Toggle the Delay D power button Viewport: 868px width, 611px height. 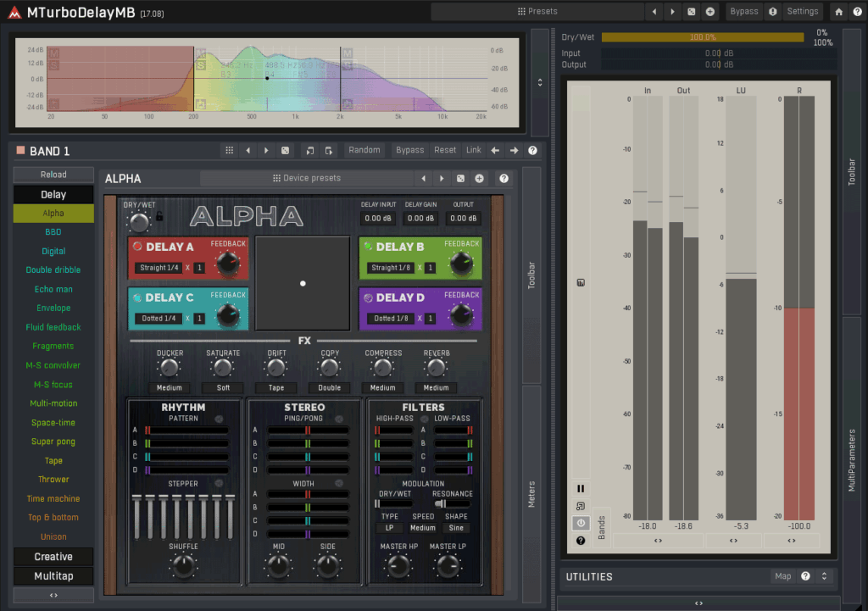click(368, 297)
